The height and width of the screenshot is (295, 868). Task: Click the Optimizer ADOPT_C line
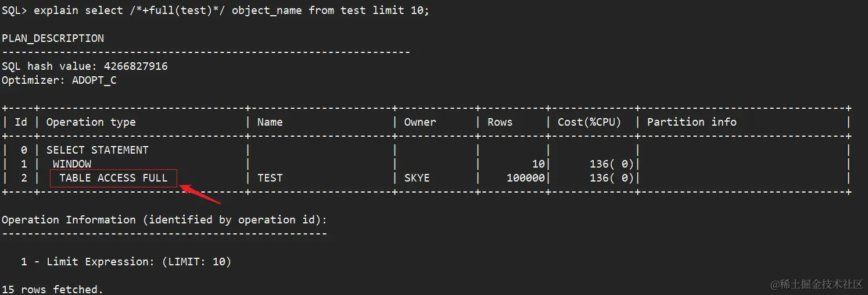tap(59, 80)
